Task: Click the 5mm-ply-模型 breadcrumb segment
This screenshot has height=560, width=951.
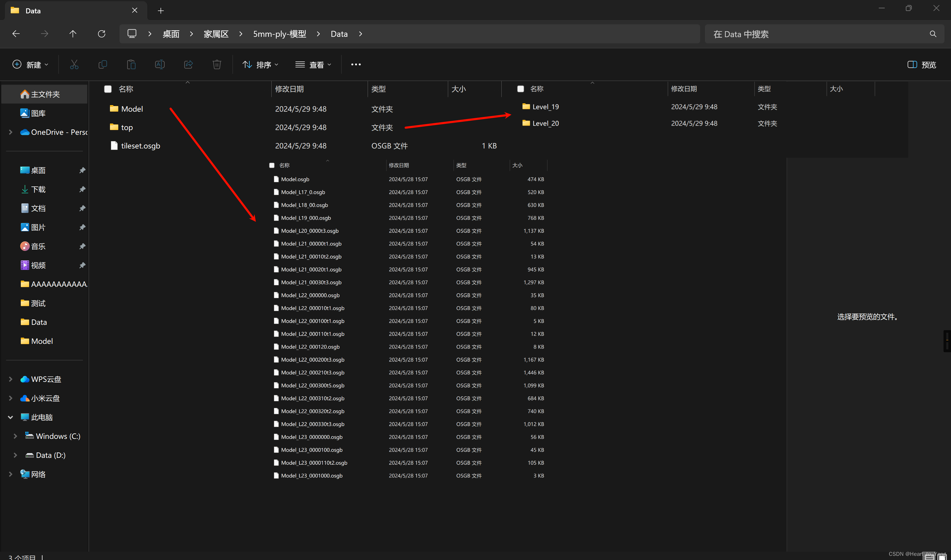Action: [279, 34]
